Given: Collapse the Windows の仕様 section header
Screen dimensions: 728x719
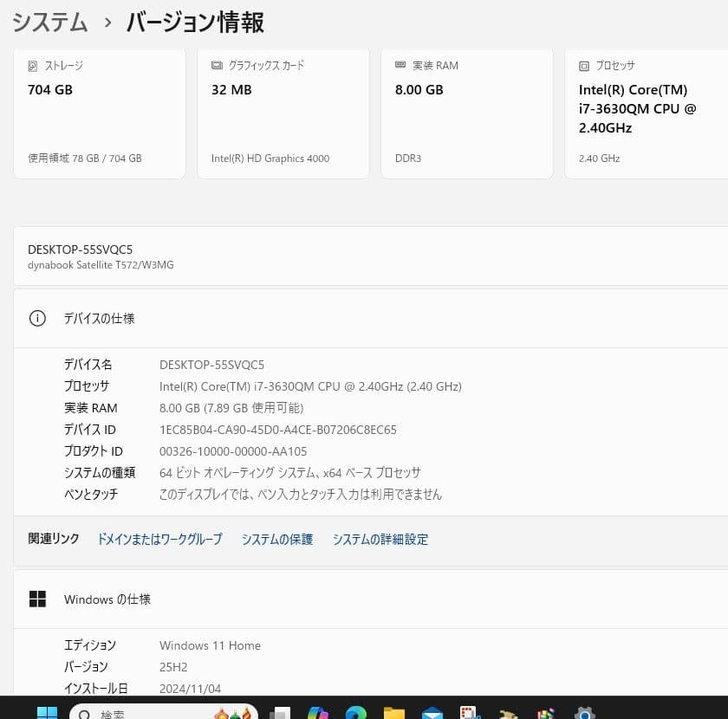Looking at the screenshot, I should [371, 599].
